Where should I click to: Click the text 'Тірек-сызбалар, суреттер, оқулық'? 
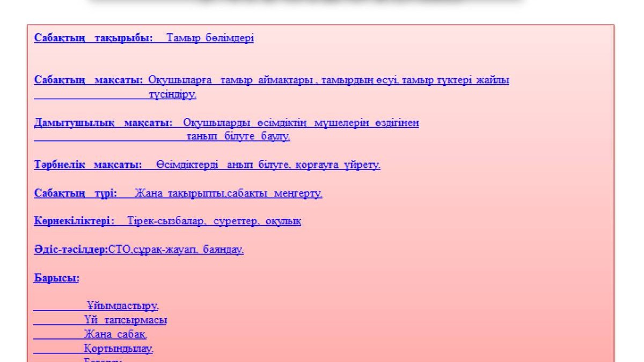pyautogui.click(x=214, y=221)
